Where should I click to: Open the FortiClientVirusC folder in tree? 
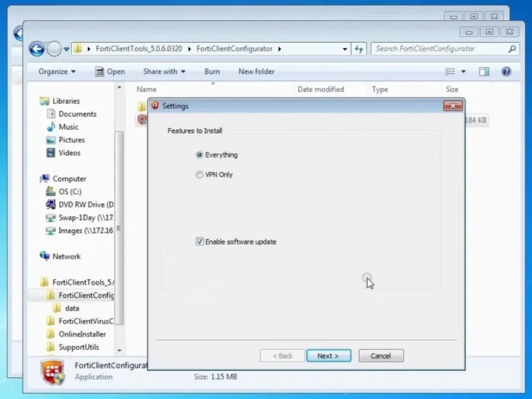click(86, 321)
